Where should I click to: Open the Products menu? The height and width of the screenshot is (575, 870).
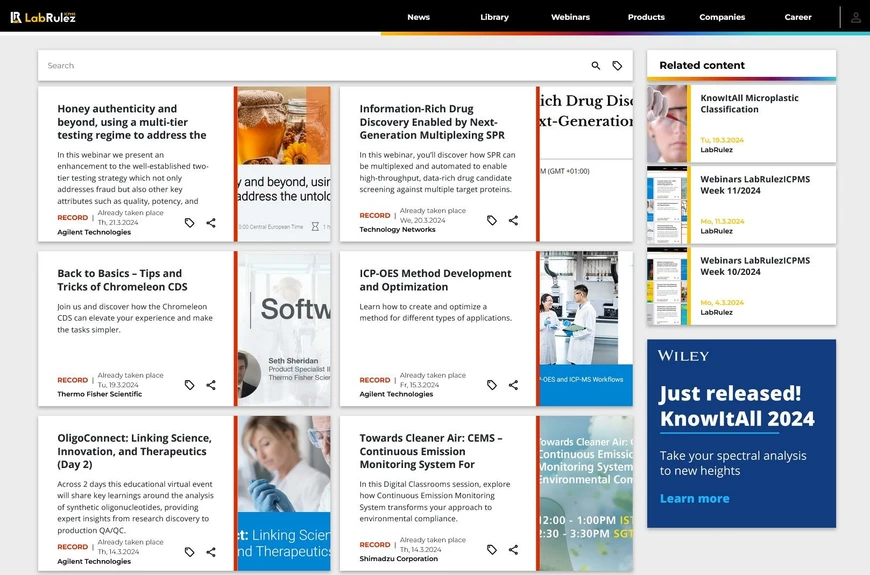click(x=646, y=17)
